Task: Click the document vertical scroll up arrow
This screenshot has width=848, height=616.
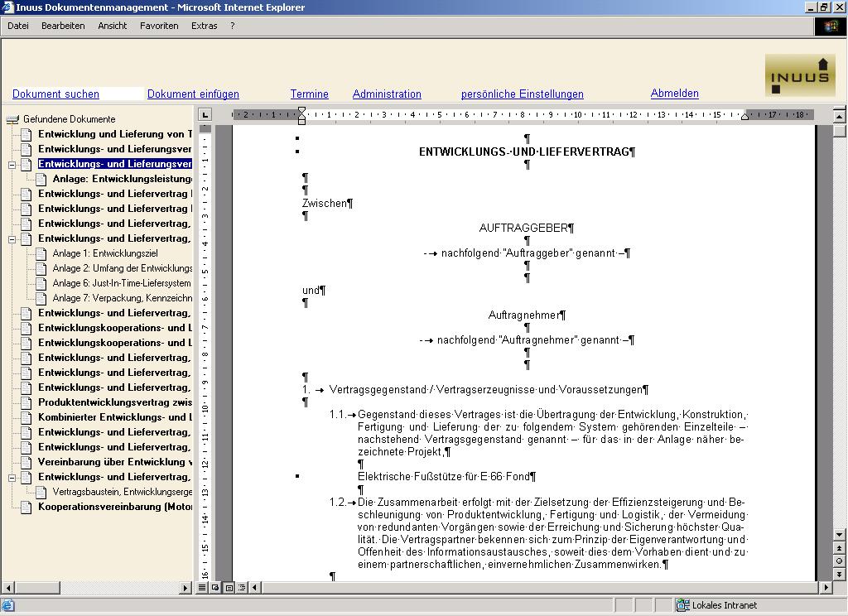Action: [x=839, y=116]
